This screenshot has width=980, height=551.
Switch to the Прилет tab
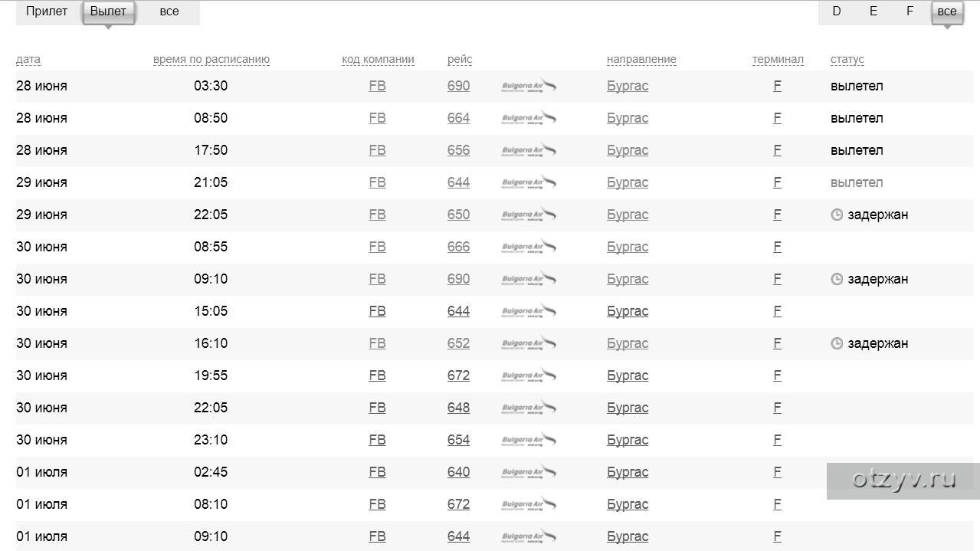coord(47,11)
